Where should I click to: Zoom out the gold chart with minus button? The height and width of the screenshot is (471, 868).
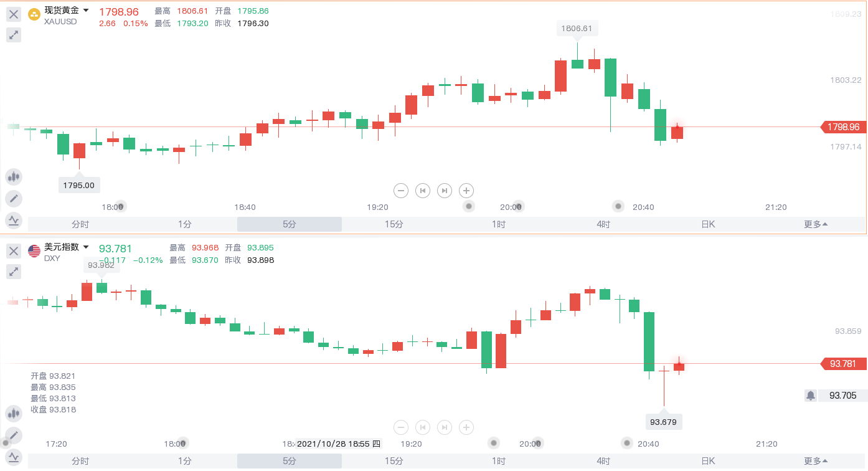402,191
